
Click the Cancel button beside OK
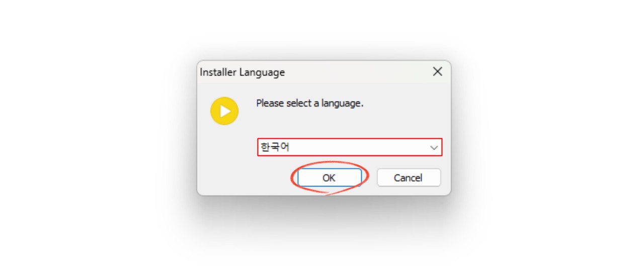tap(409, 178)
